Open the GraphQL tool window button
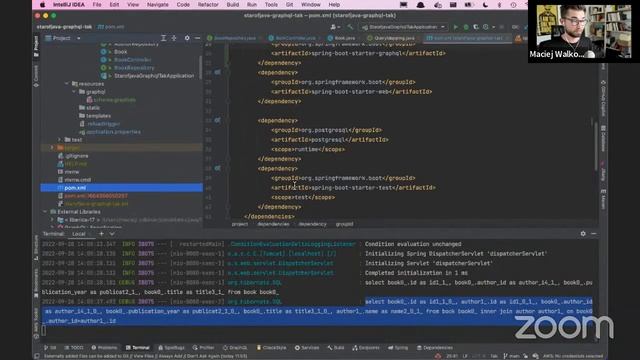This screenshot has height=360, width=640. (235, 348)
